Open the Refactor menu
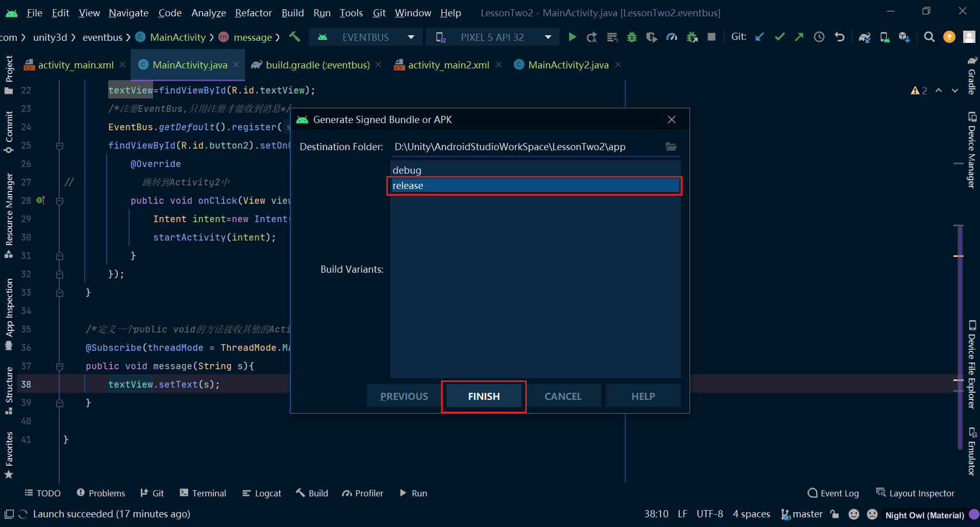 (x=253, y=13)
